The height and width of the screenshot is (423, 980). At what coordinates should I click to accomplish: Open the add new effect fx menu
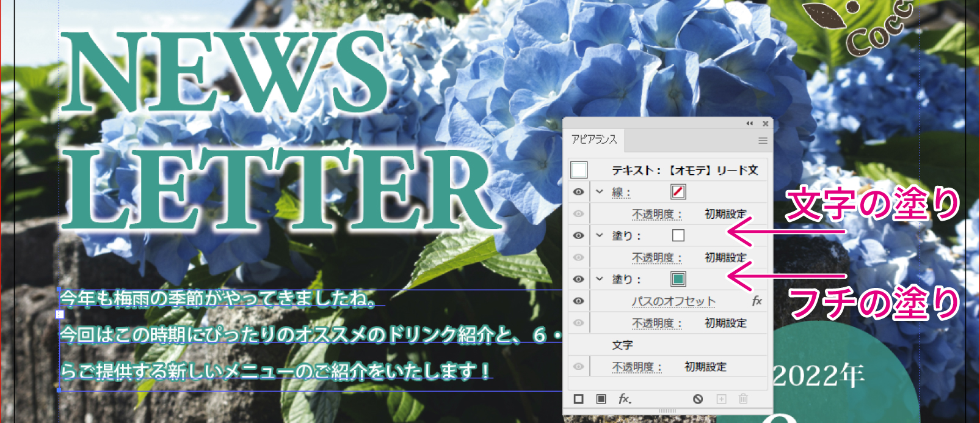pos(624,399)
